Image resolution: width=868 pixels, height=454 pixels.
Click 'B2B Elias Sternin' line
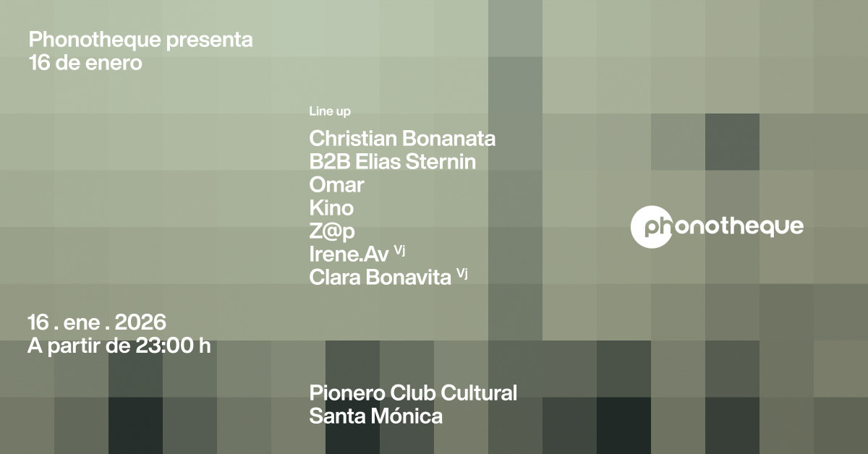tap(393, 161)
